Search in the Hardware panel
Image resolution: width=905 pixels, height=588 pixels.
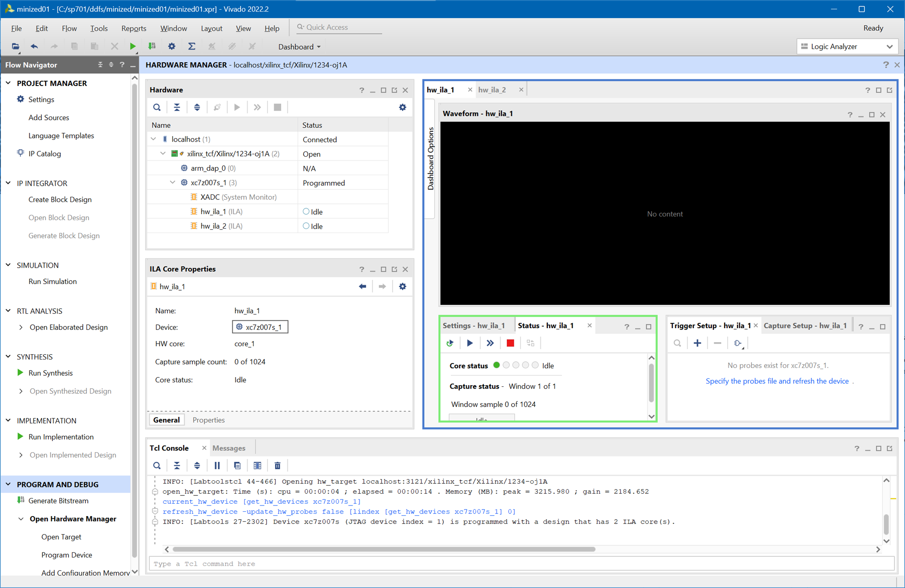pyautogui.click(x=157, y=107)
